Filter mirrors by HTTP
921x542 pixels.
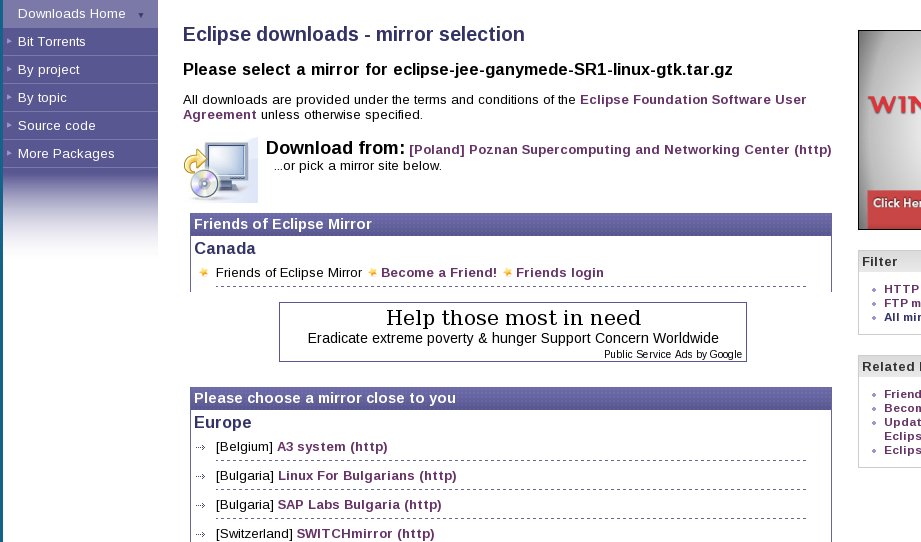901,289
